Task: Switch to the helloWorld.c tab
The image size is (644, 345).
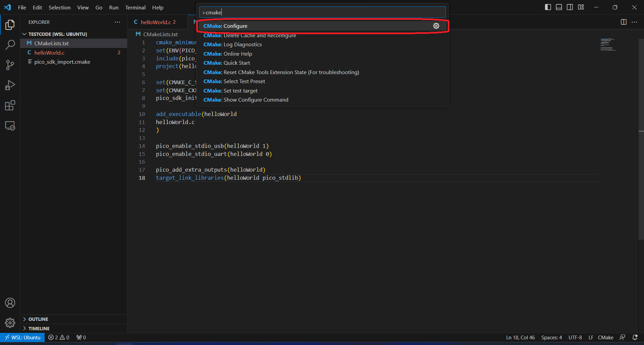Action: (x=156, y=22)
